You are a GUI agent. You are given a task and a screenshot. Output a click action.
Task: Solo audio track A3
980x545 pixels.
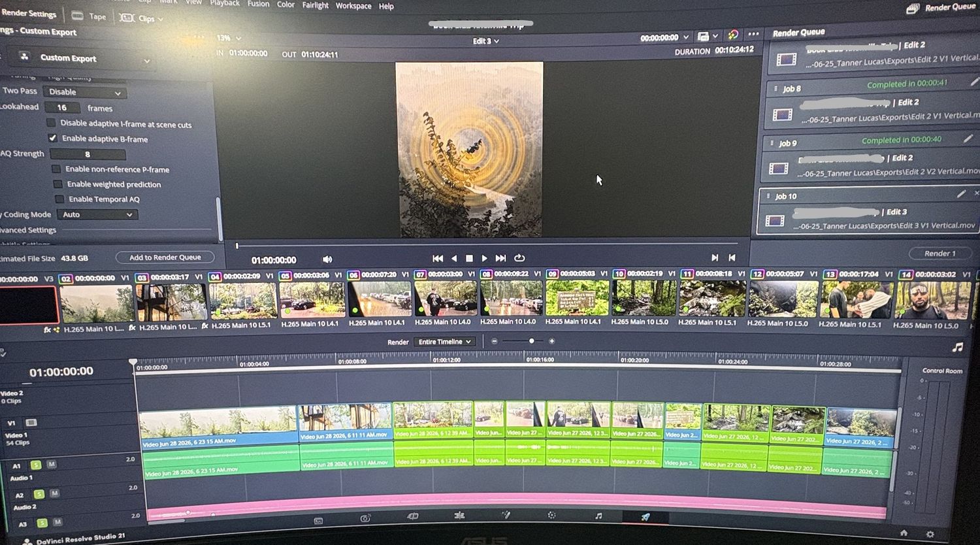pos(42,523)
